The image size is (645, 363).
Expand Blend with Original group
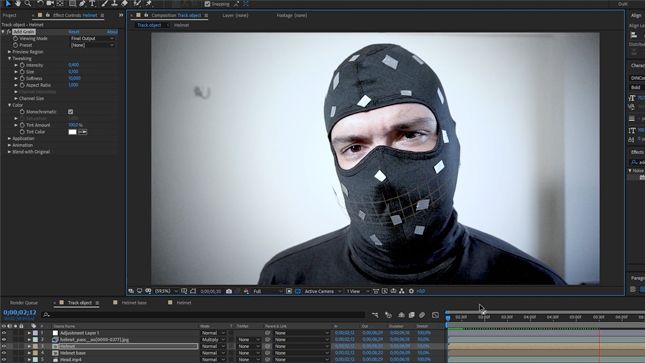(9, 151)
